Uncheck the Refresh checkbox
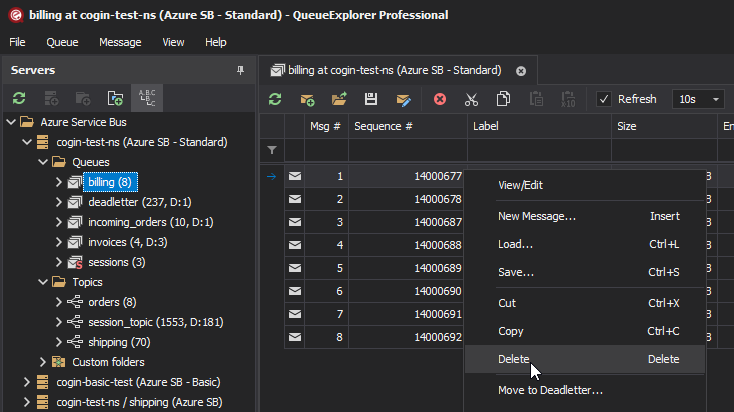The width and height of the screenshot is (734, 412). coord(604,99)
